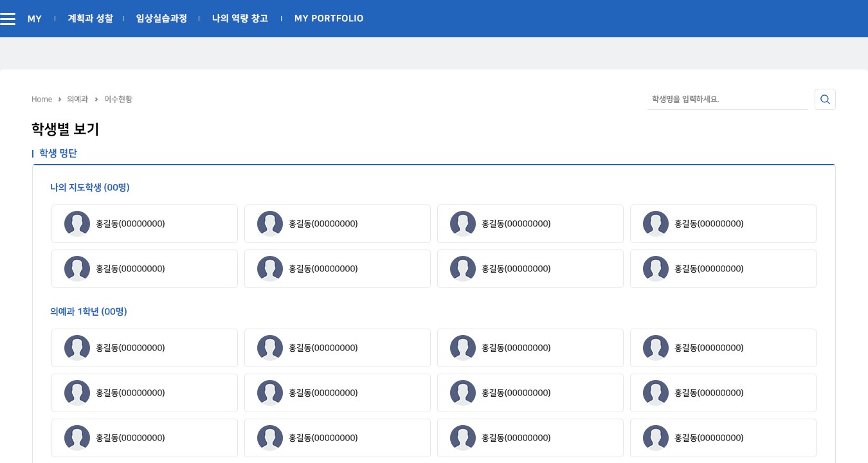This screenshot has height=463, width=868.
Task: Open first student card under 의예과 1학년
Action: 145,348
